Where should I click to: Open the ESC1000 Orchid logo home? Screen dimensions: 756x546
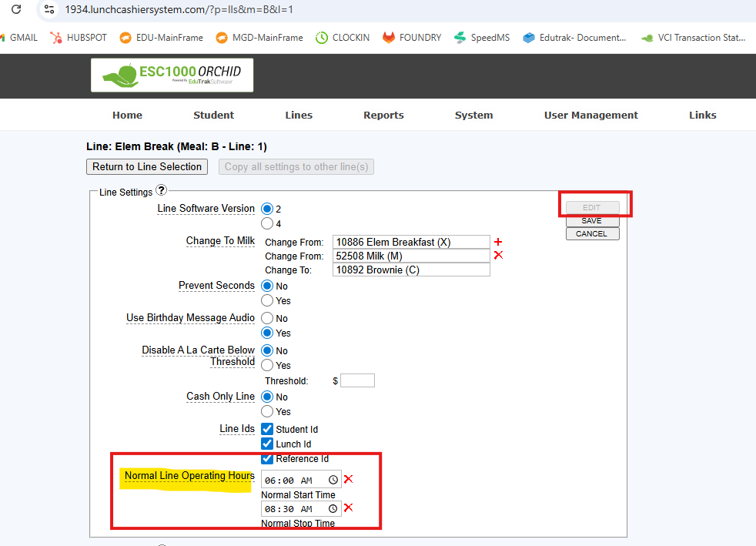pyautogui.click(x=172, y=75)
